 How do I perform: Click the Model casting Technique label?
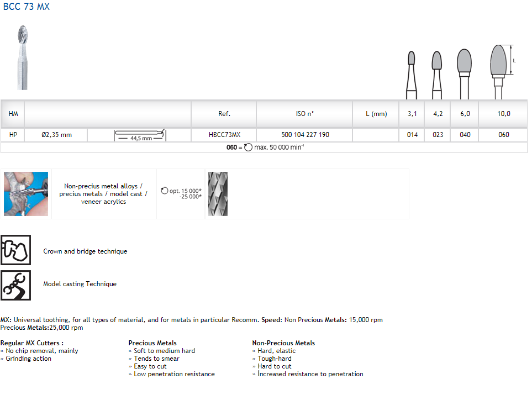pyautogui.click(x=80, y=284)
